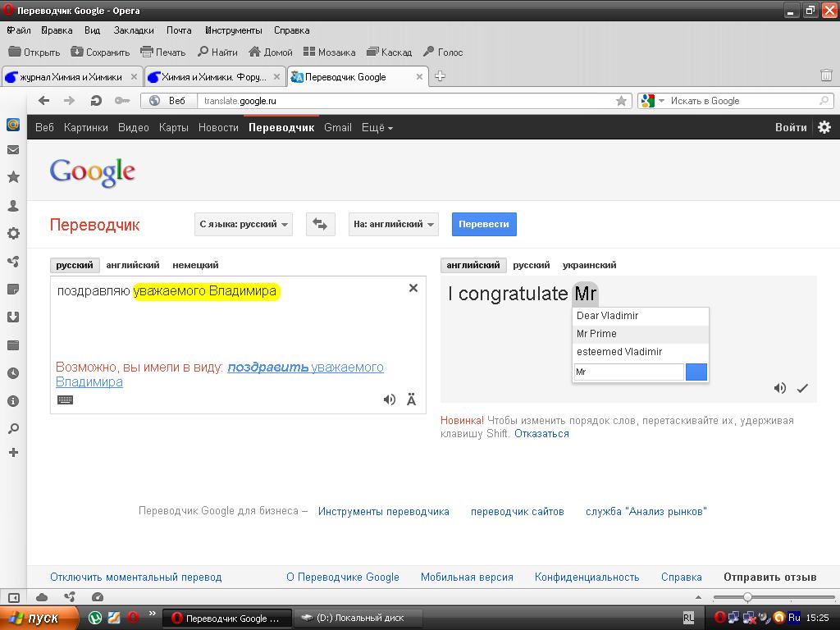Clear source text with the X icon
The height and width of the screenshot is (630, 840).
tap(413, 288)
